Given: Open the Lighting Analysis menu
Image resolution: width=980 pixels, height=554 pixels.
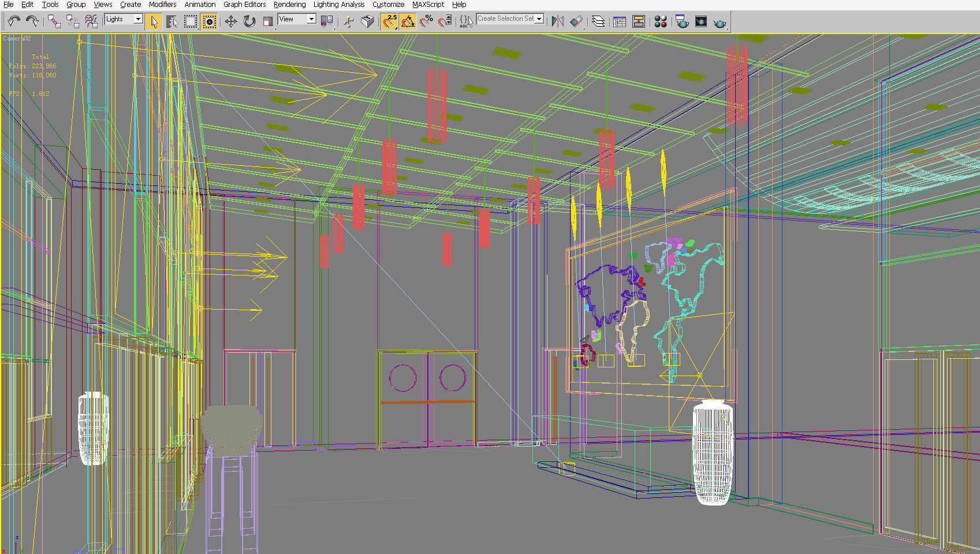Looking at the screenshot, I should [339, 5].
